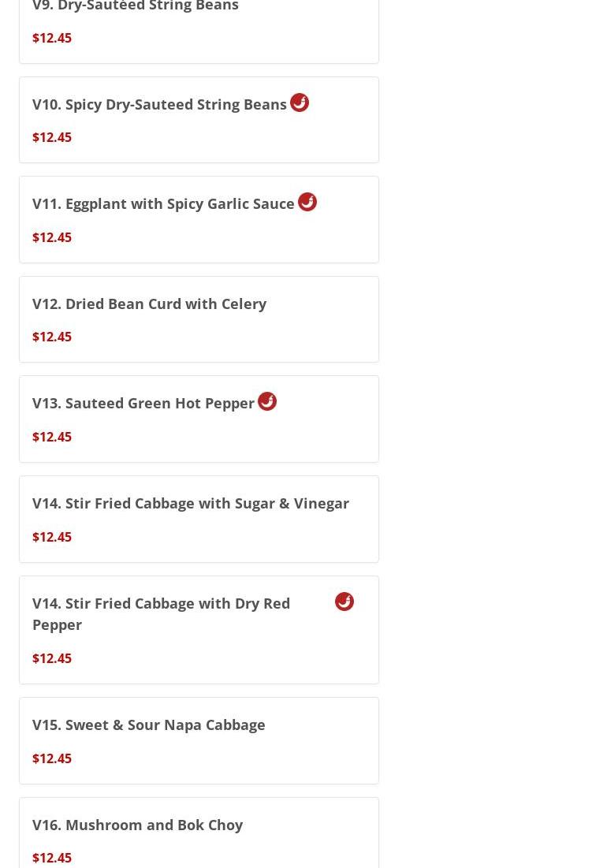Open Stir Fried Cabbage with Dry Red Pepper

click(162, 613)
